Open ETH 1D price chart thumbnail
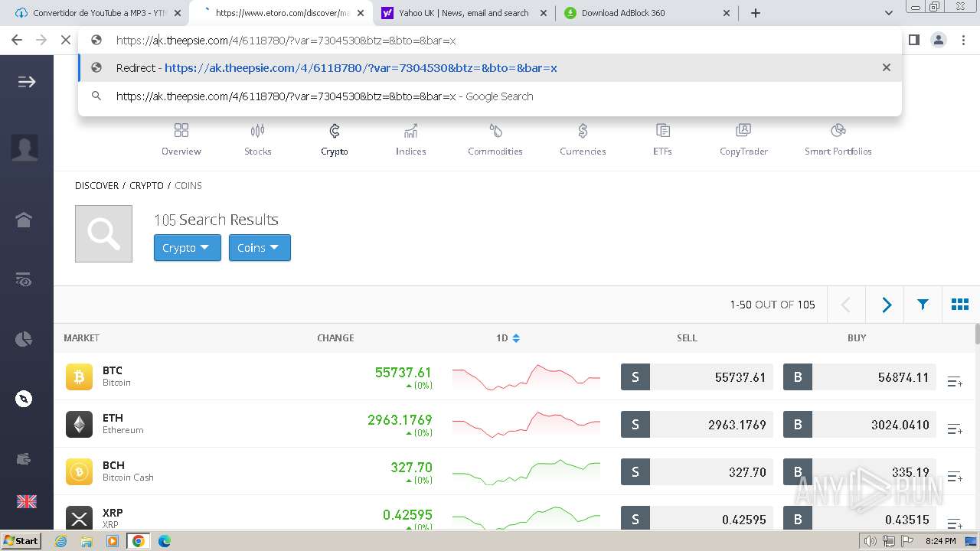The image size is (980, 551). point(526,424)
